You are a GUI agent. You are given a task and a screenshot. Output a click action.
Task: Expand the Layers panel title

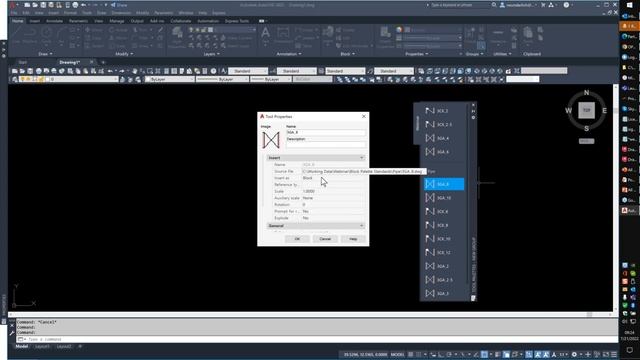(211, 54)
